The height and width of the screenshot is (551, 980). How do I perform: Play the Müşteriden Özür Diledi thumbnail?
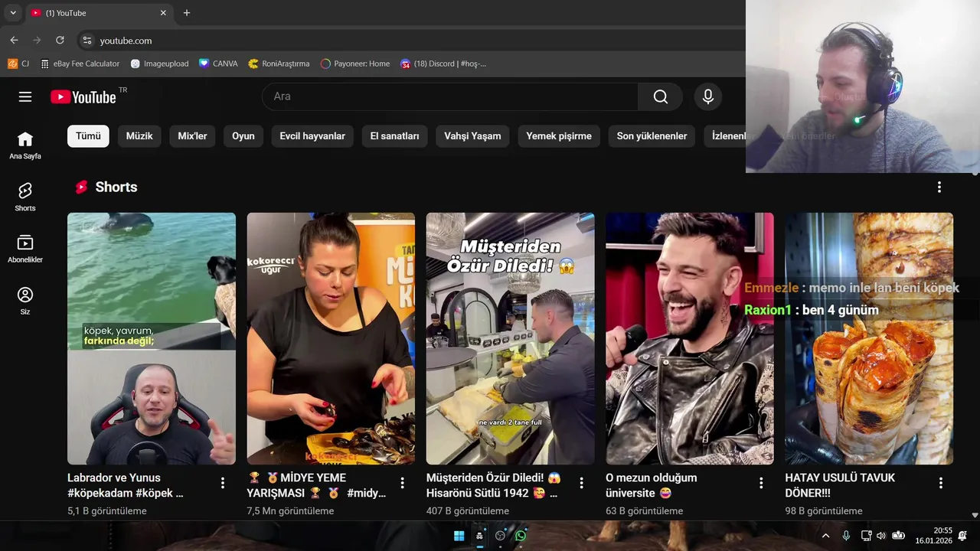click(511, 338)
